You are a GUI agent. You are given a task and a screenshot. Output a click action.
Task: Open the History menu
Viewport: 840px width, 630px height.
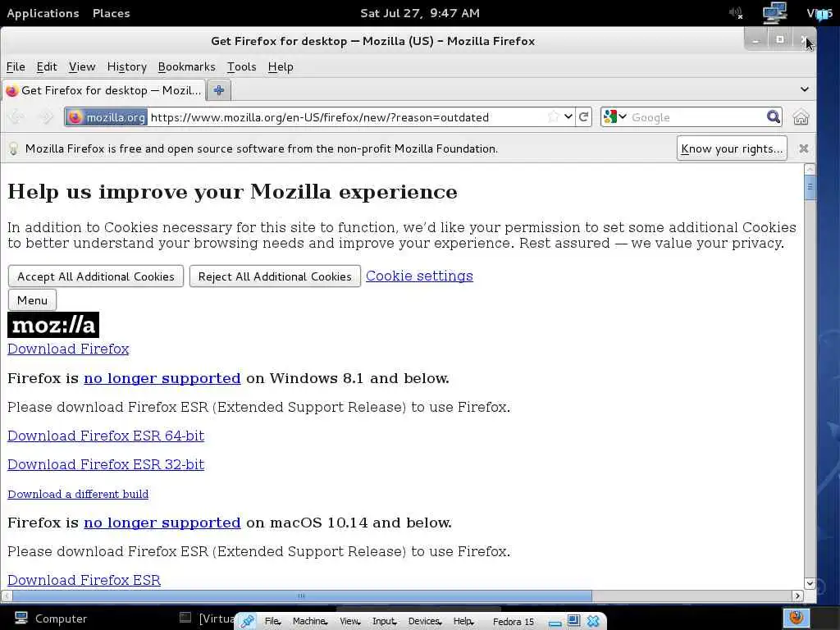click(x=127, y=67)
